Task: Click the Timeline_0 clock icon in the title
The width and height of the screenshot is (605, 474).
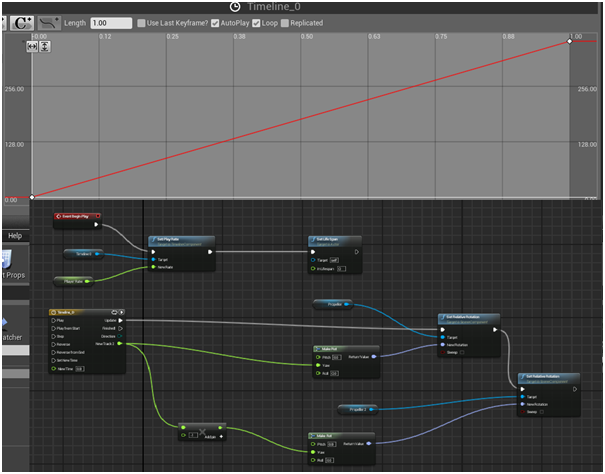Action: click(235, 7)
